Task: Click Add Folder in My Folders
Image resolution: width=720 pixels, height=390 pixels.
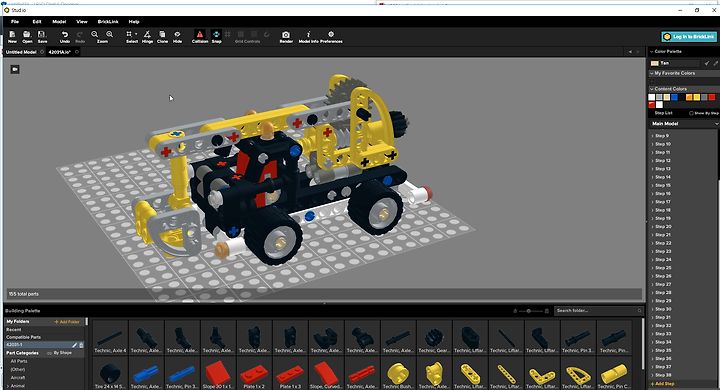Action: [67, 322]
